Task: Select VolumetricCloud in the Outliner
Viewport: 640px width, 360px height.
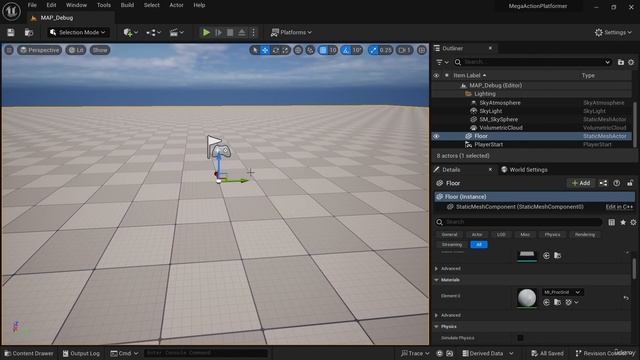Action: (x=501, y=128)
